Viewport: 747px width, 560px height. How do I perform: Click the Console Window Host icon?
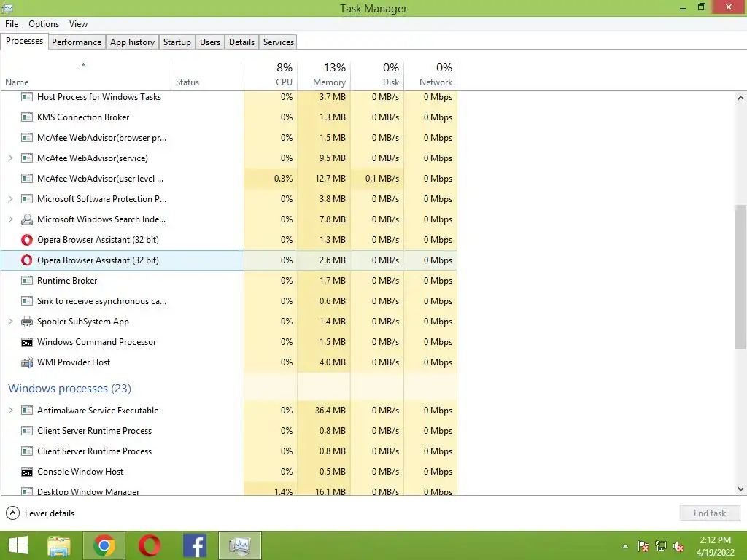coord(27,472)
